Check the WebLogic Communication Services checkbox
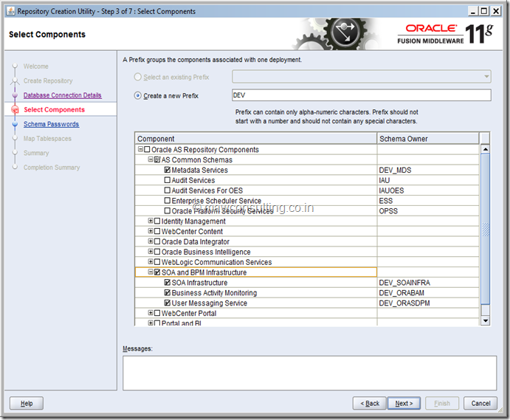510x420 pixels. point(157,262)
